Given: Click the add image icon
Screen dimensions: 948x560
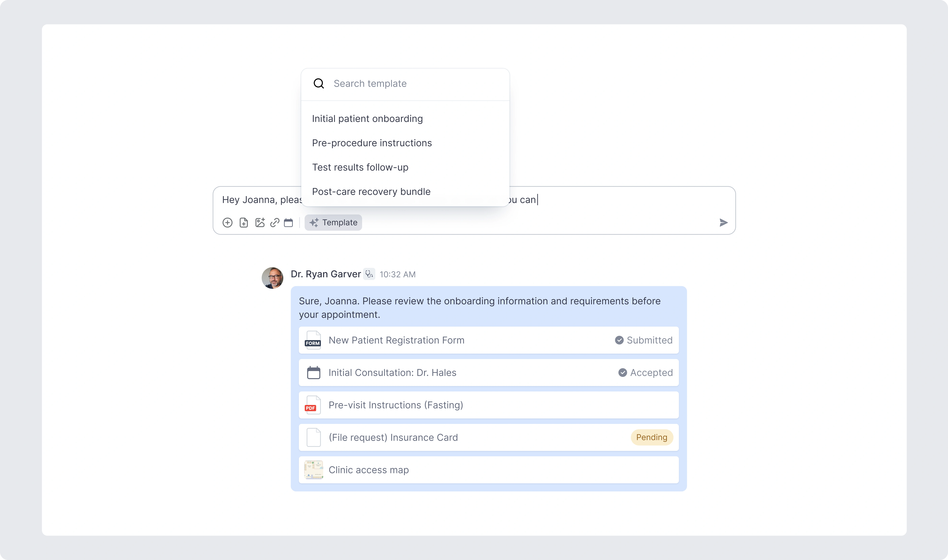Looking at the screenshot, I should [260, 223].
